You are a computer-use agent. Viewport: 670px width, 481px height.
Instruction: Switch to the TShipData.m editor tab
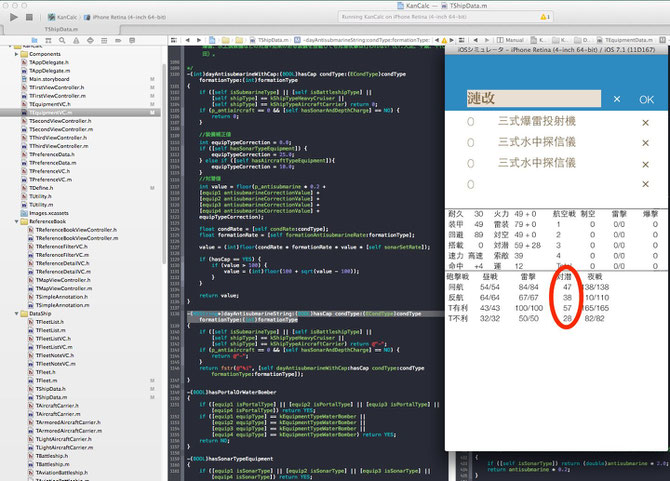[61, 29]
